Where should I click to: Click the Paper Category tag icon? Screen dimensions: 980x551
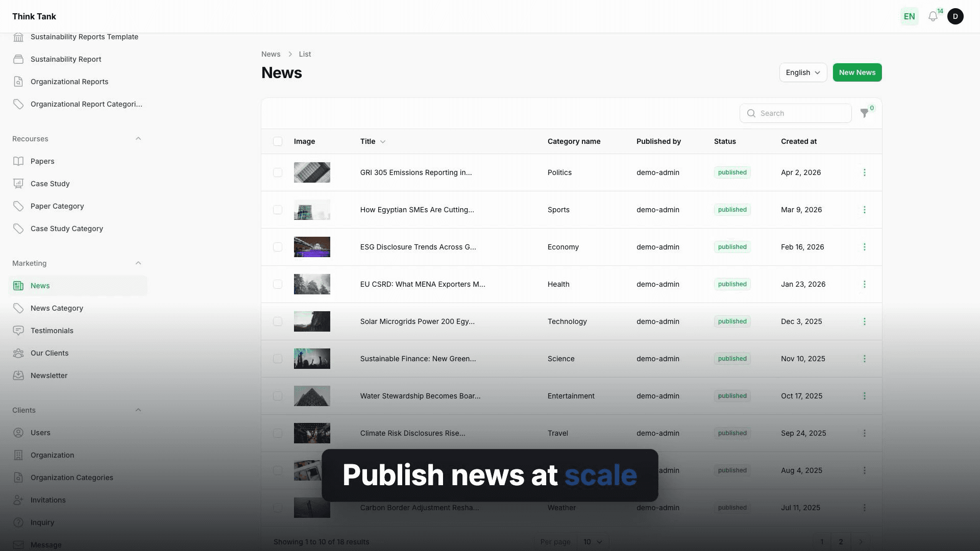click(18, 206)
